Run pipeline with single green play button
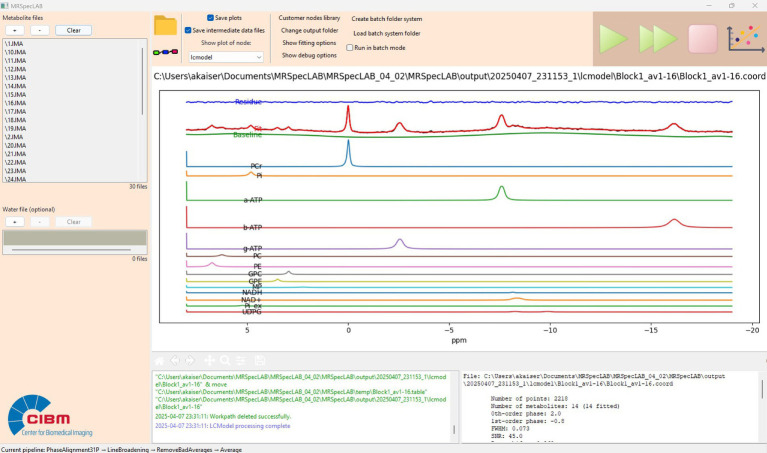 click(x=613, y=39)
